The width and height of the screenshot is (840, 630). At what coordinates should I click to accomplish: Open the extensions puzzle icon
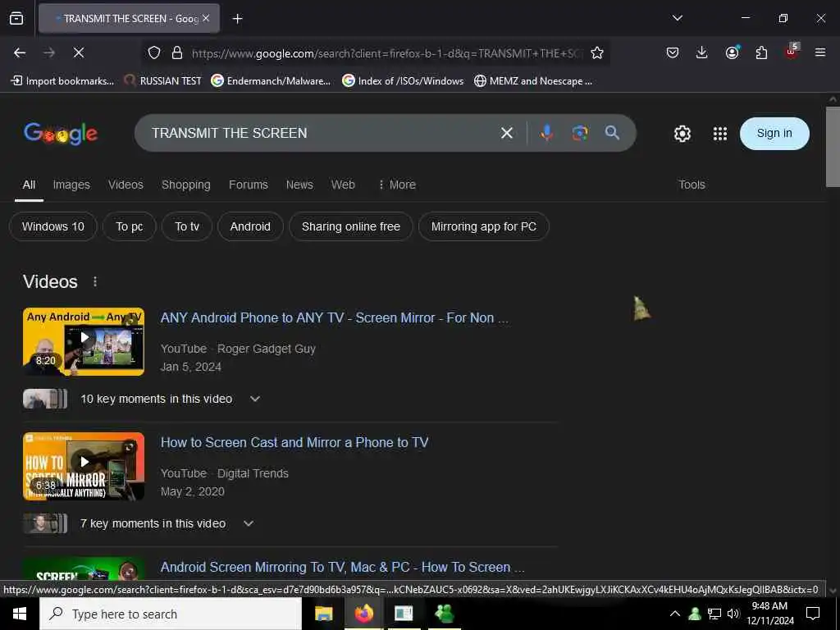[761, 52]
